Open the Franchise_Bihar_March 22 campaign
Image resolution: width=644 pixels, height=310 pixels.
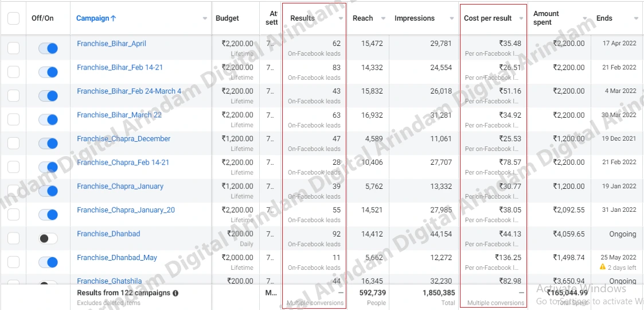(119, 115)
